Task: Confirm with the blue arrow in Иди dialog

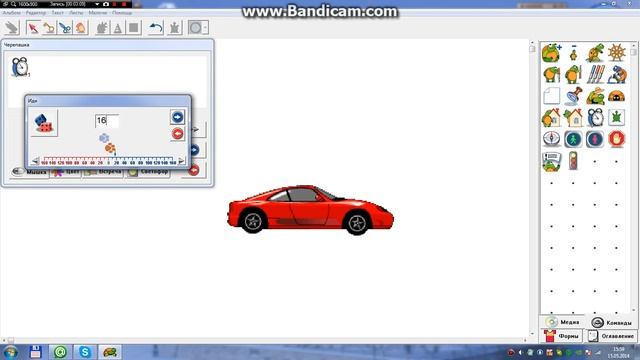Action: click(x=177, y=117)
